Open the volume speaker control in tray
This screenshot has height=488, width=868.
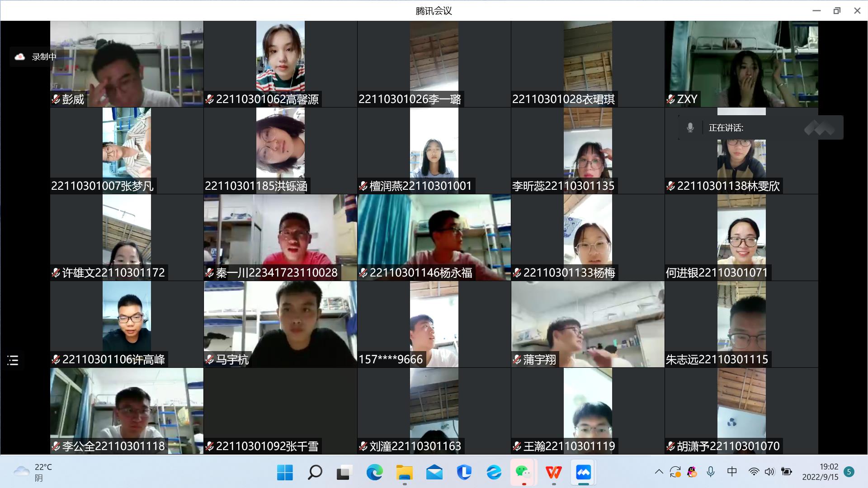[769, 472]
